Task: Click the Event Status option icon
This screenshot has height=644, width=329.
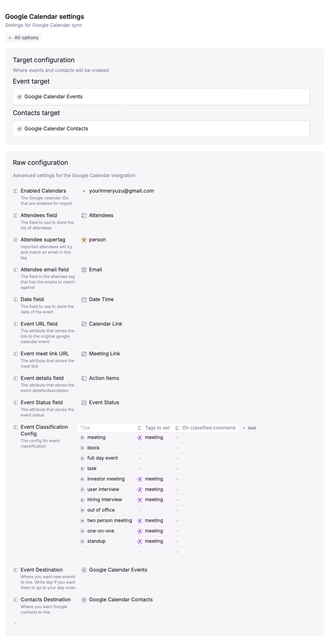Action: click(x=84, y=402)
